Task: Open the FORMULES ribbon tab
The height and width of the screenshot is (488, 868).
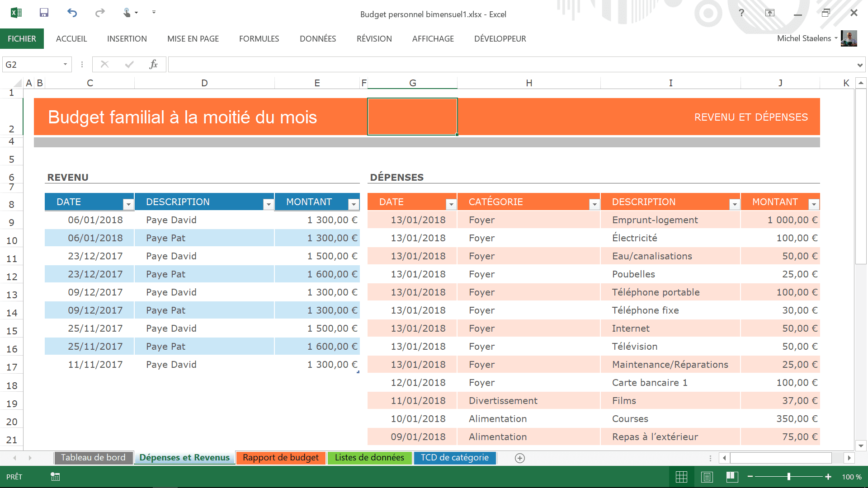Action: (x=259, y=39)
